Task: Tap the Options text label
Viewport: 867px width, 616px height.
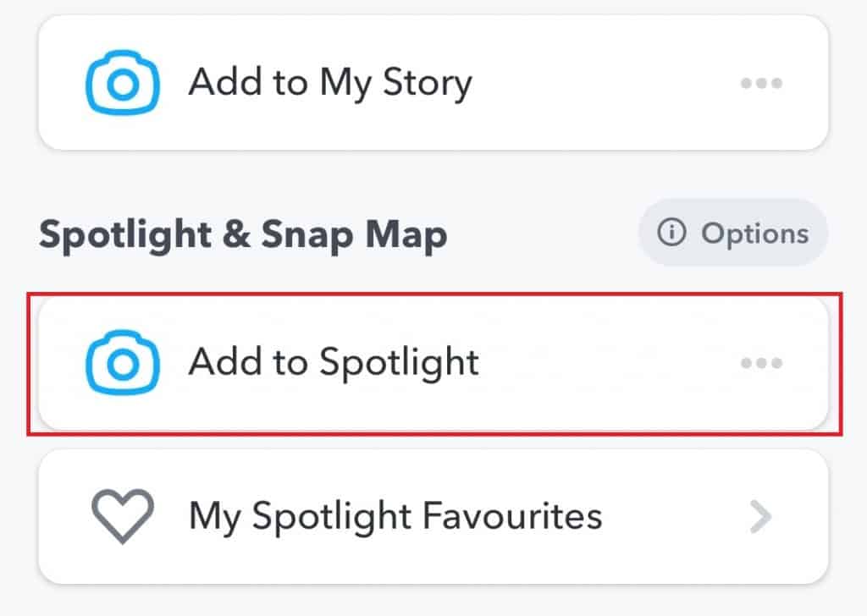Action: pos(754,234)
